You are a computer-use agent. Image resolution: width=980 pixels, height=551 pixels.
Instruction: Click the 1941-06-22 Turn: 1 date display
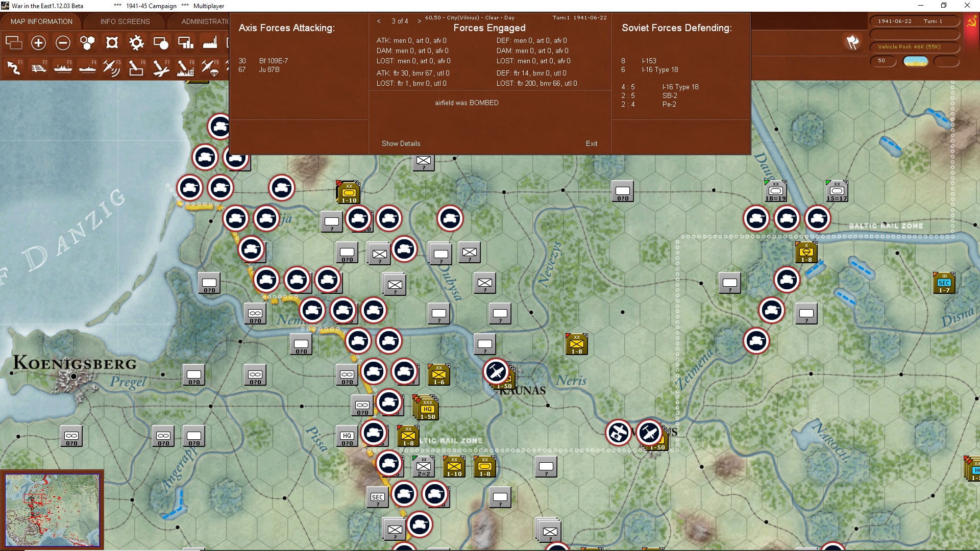915,21
